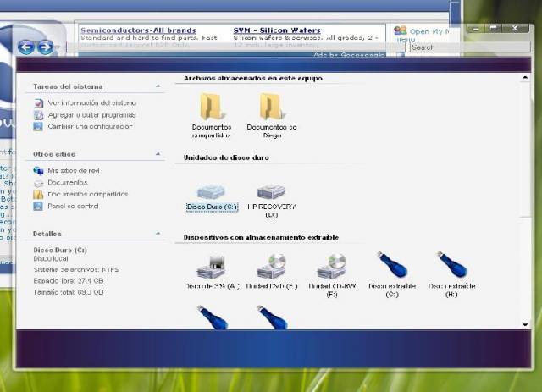
Task: Go to Documentos compartidos in Otros sitios
Action: [x=88, y=194]
